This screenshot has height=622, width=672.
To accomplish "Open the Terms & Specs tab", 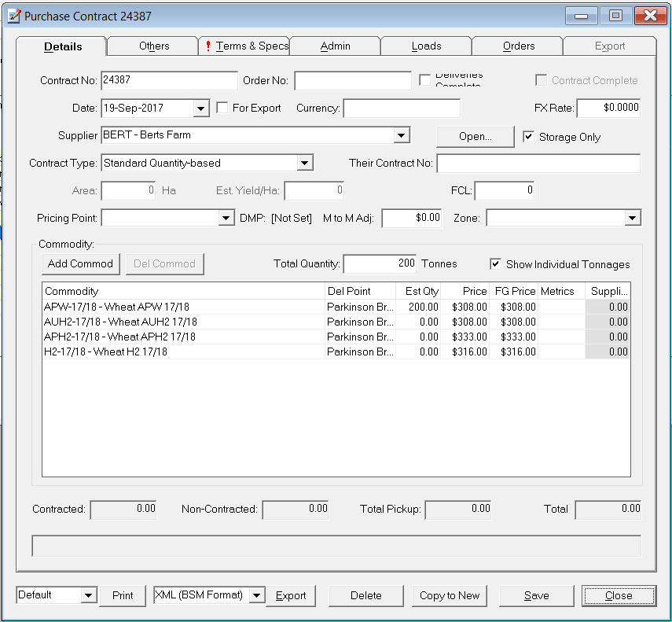I will pyautogui.click(x=244, y=46).
